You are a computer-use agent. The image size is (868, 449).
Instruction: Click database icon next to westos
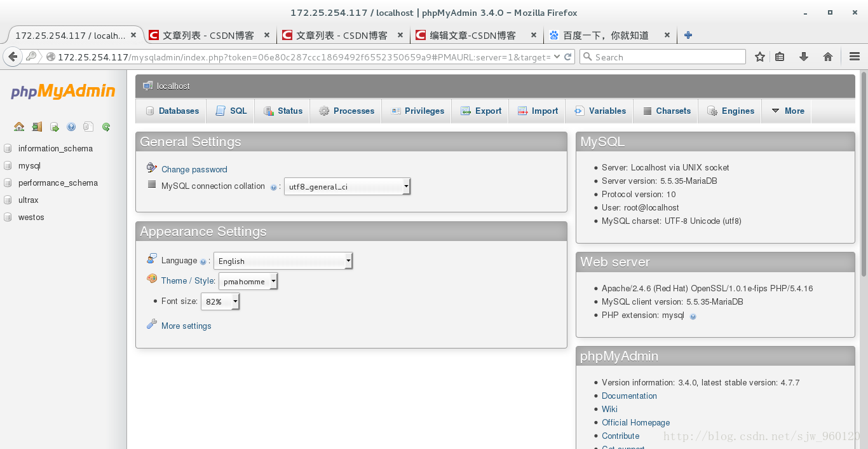(8, 218)
